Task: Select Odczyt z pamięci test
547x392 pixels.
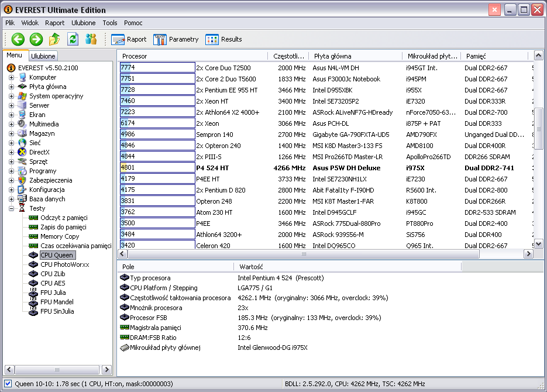Action: [x=63, y=218]
